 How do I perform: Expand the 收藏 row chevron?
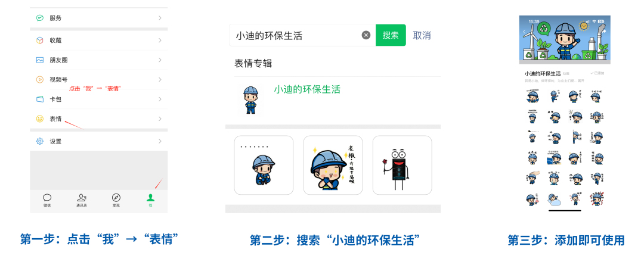pos(160,40)
